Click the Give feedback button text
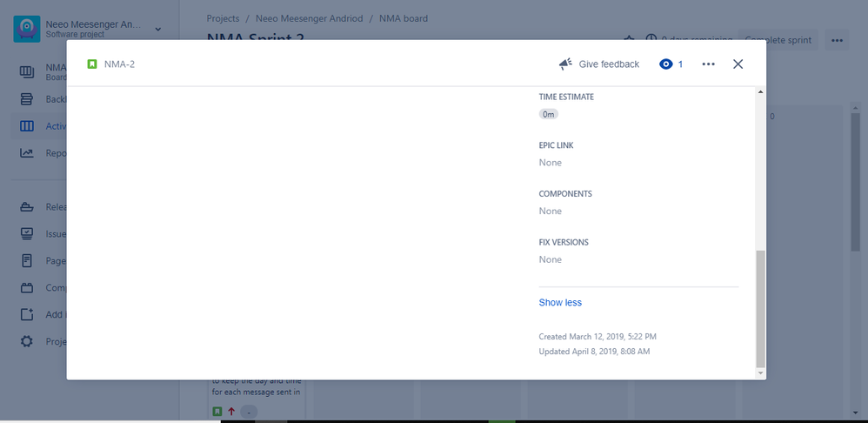The image size is (868, 423). point(609,64)
